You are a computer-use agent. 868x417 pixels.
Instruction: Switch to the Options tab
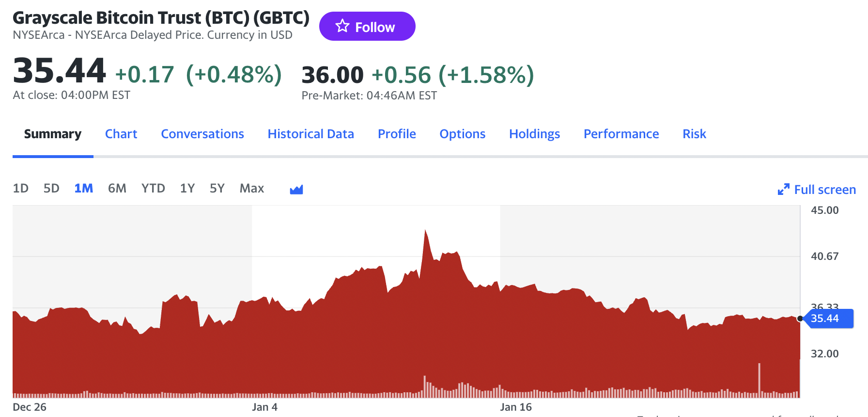462,134
